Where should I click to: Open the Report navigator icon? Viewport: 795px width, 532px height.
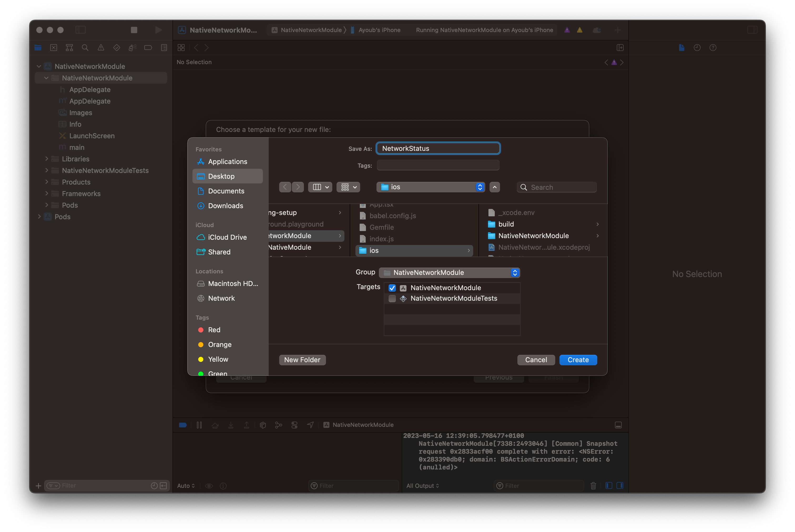pyautogui.click(x=164, y=48)
